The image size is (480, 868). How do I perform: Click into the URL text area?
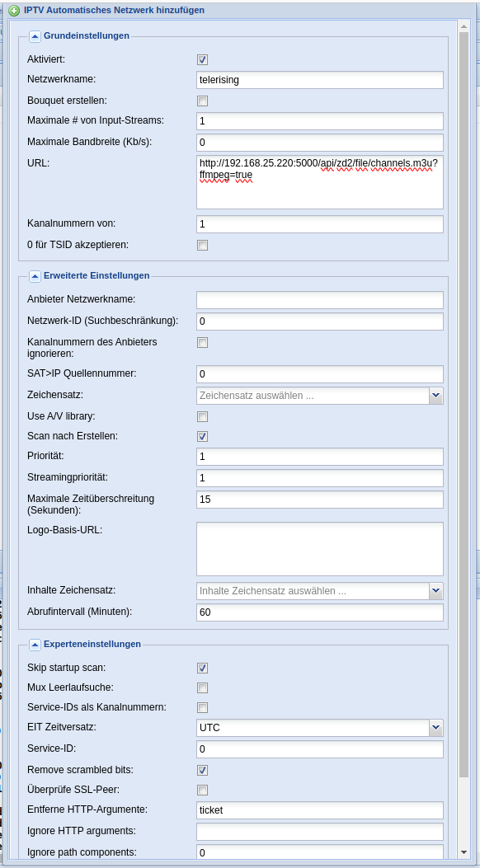[x=320, y=182]
